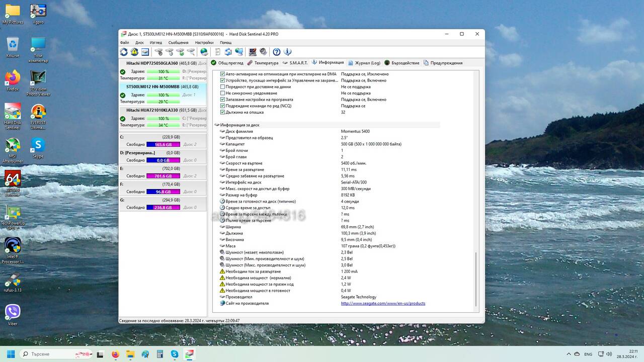Switch to the S.M.A.R.T. tab
Viewport: 644px width, 362px height.
[x=295, y=63]
